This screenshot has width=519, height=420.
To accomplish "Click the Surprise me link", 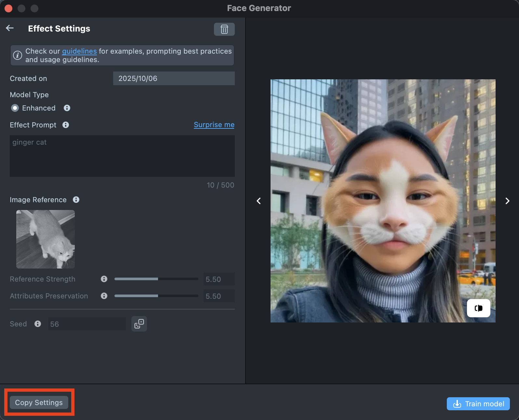I will [214, 125].
